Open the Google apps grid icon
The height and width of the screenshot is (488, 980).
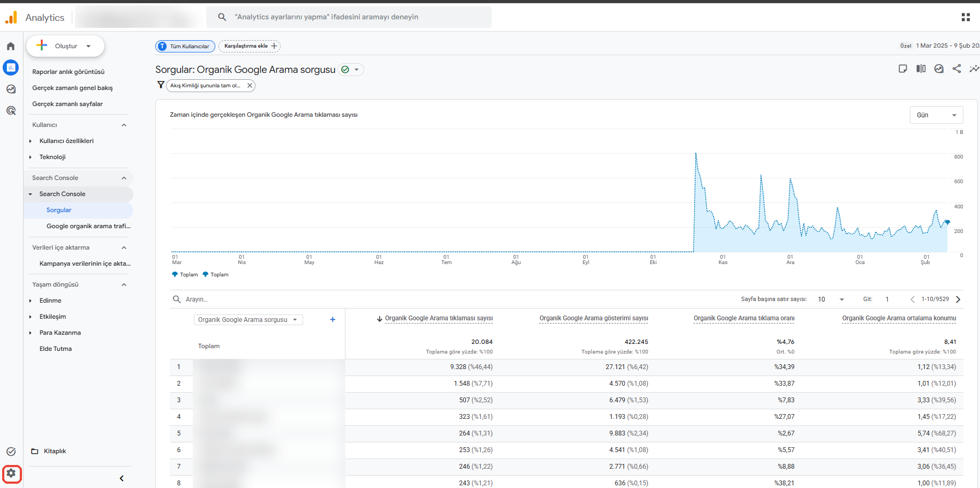click(966, 17)
